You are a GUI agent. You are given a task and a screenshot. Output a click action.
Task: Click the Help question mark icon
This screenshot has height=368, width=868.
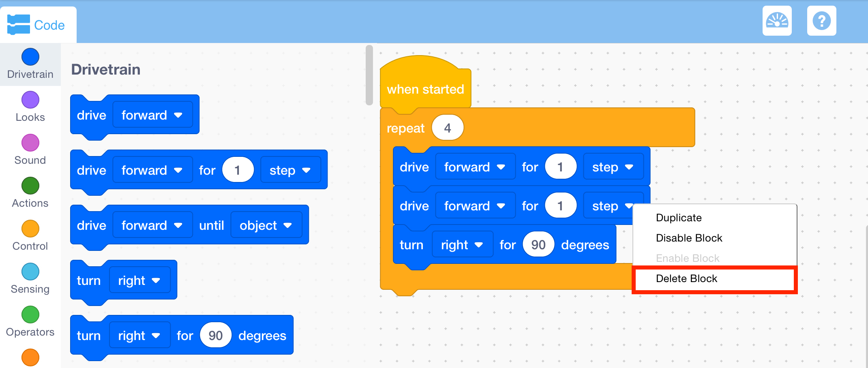pos(821,20)
